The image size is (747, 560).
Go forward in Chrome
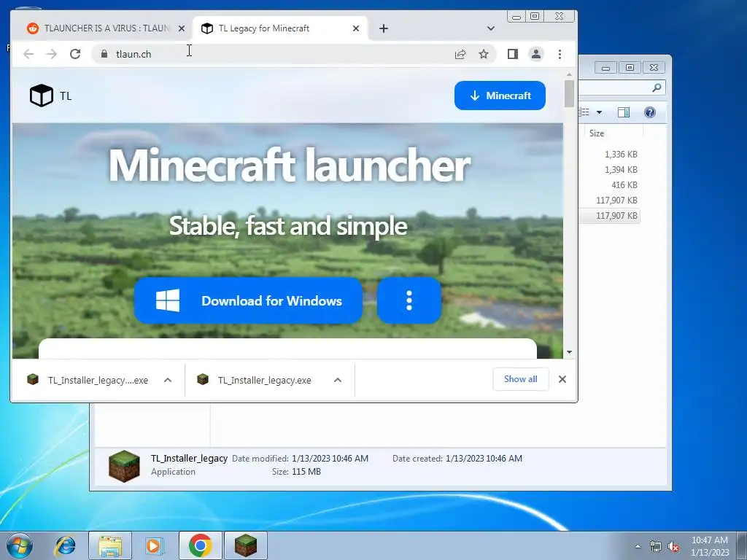[x=52, y=54]
